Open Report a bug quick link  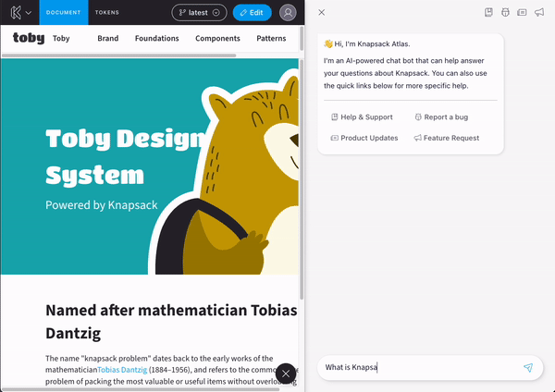[441, 117]
